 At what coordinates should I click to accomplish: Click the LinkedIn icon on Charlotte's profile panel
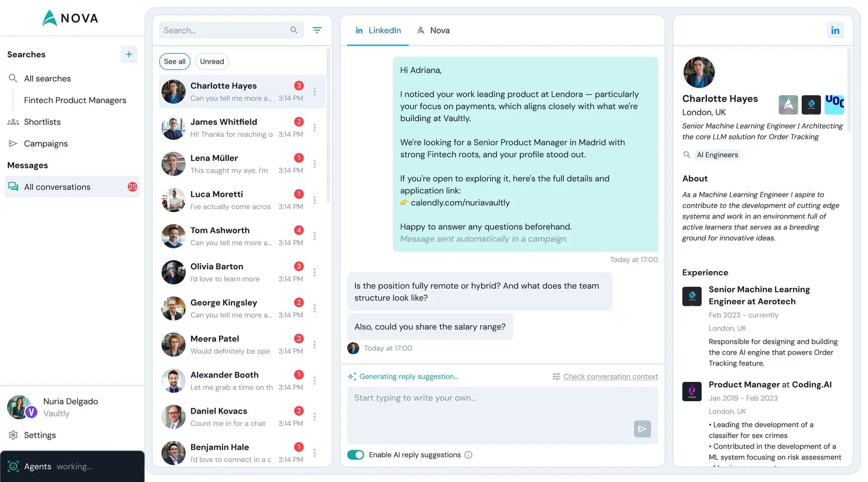pyautogui.click(x=835, y=30)
